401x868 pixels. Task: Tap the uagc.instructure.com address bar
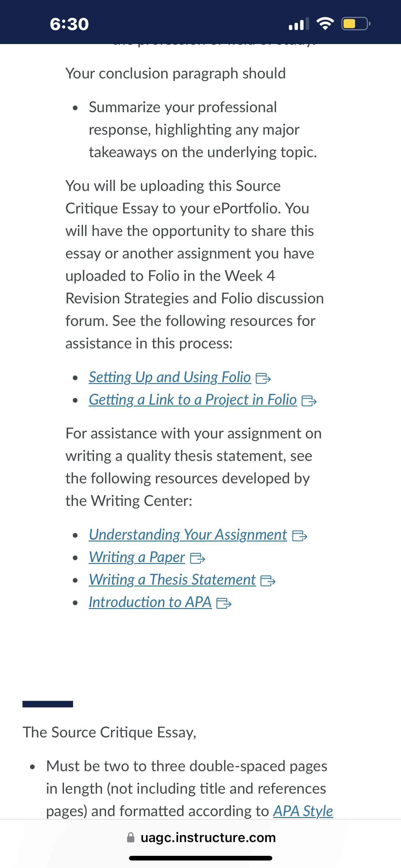click(x=201, y=838)
